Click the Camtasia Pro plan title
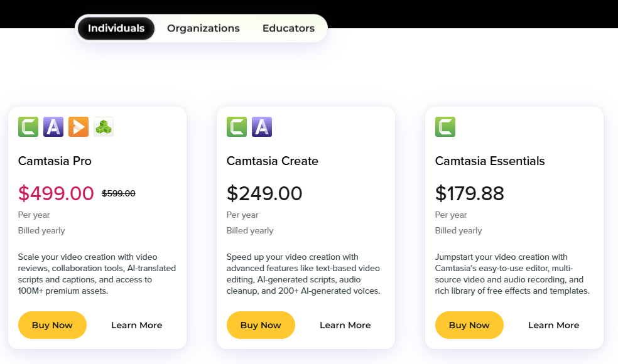 pos(55,161)
